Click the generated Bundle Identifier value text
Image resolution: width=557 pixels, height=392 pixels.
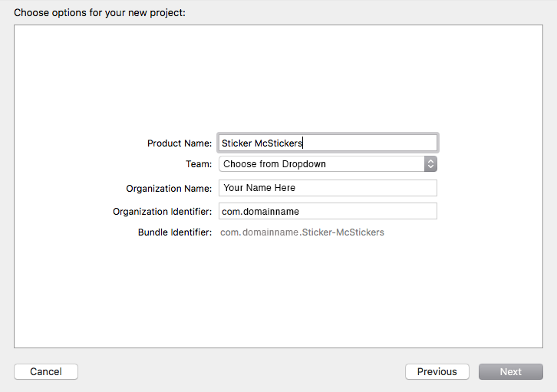302,232
